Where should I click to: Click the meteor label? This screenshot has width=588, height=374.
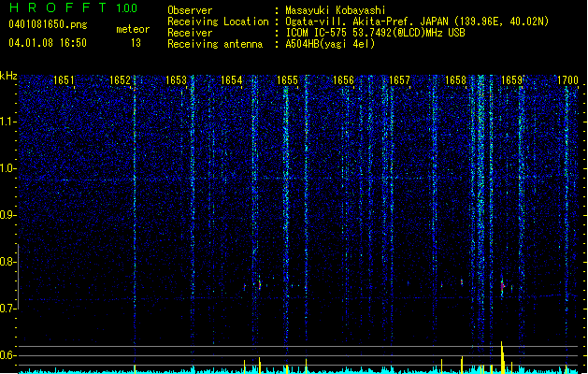(133, 29)
